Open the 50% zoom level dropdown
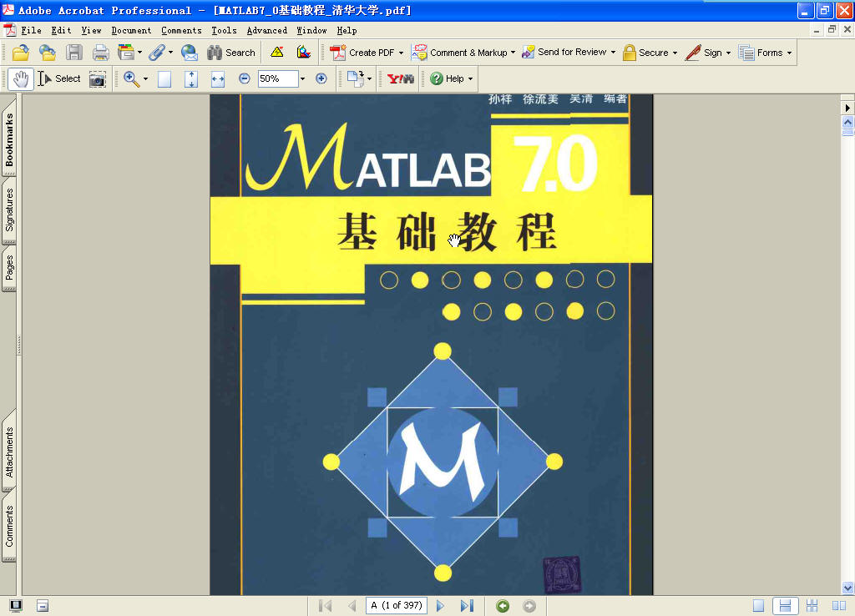The width and height of the screenshot is (855, 616). 302,79
